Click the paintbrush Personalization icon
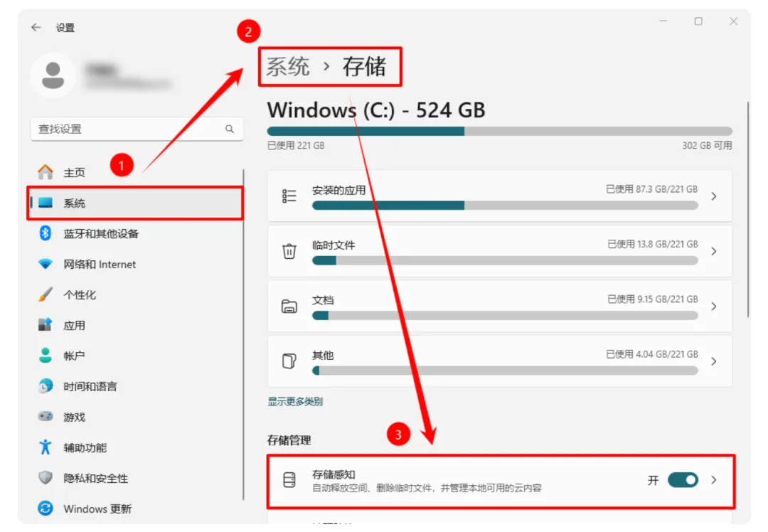This screenshot has width=768, height=532. (46, 294)
